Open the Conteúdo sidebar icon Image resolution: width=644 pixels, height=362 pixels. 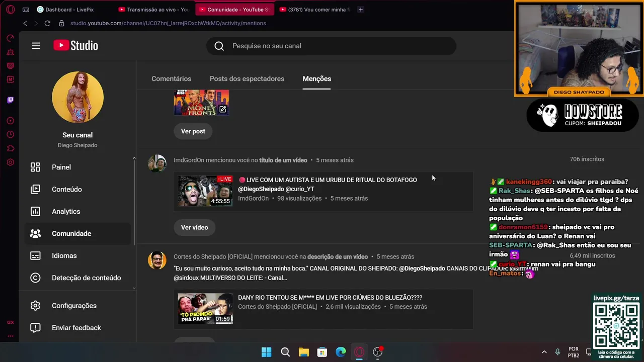point(35,189)
